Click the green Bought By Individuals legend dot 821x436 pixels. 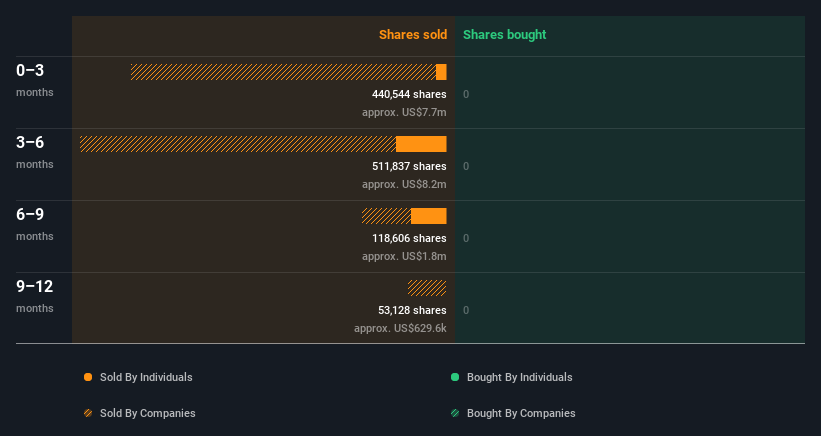tap(455, 377)
